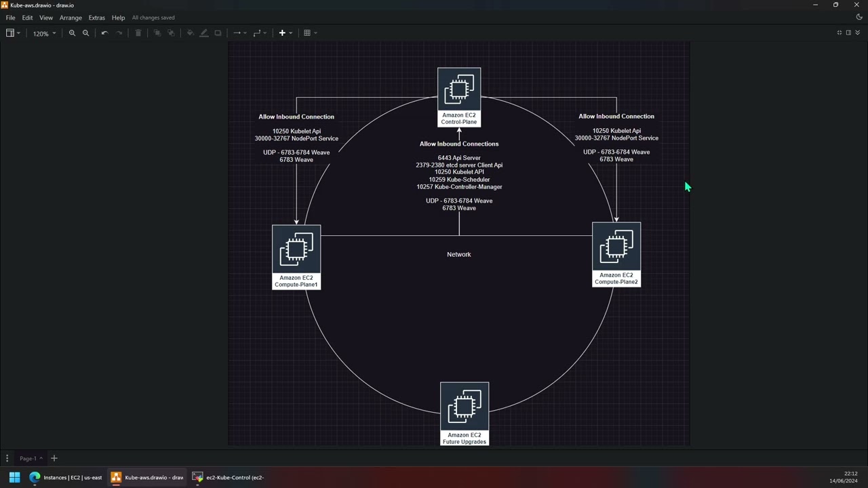Image resolution: width=868 pixels, height=488 pixels.
Task: Open the Help menu
Action: tap(118, 18)
